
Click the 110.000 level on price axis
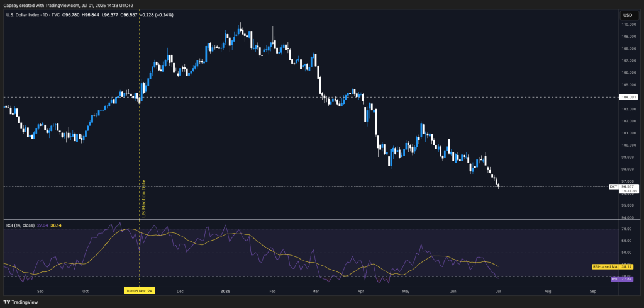[x=627, y=25]
